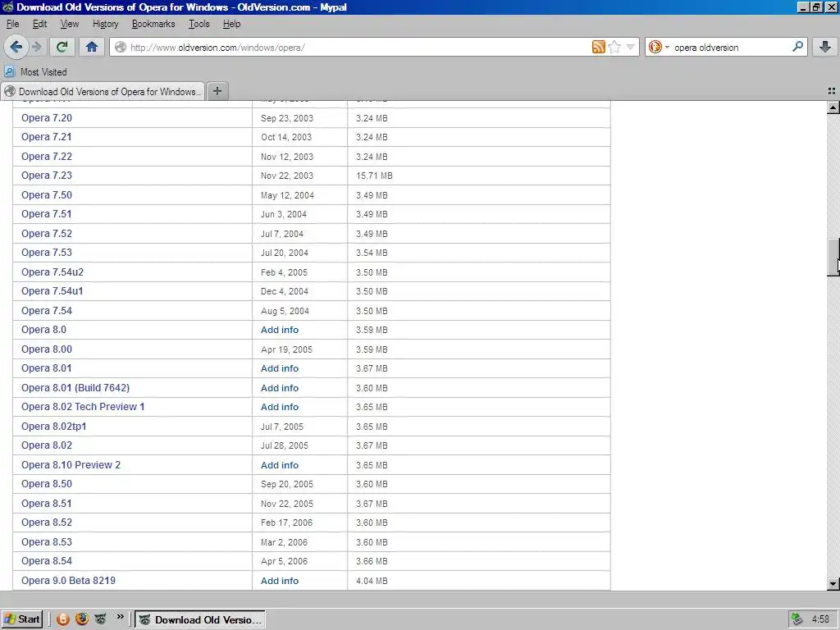This screenshot has height=630, width=840.
Task: Click the Forward navigation arrow
Action: (x=37, y=47)
